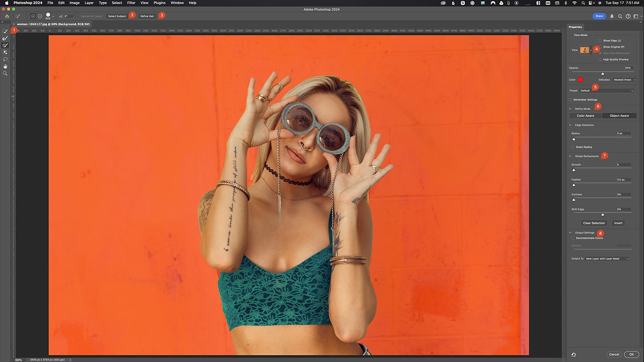Select the woman-1846127.jpg document tab

pos(53,24)
